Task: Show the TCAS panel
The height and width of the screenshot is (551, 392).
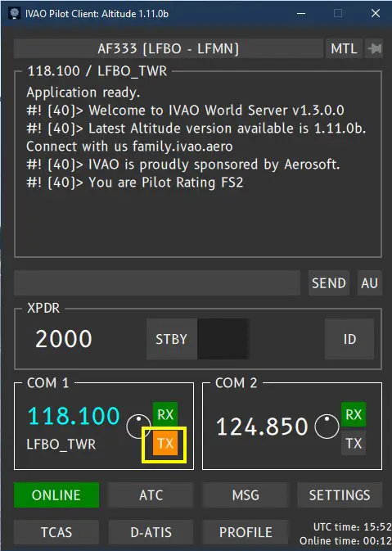Action: click(56, 532)
